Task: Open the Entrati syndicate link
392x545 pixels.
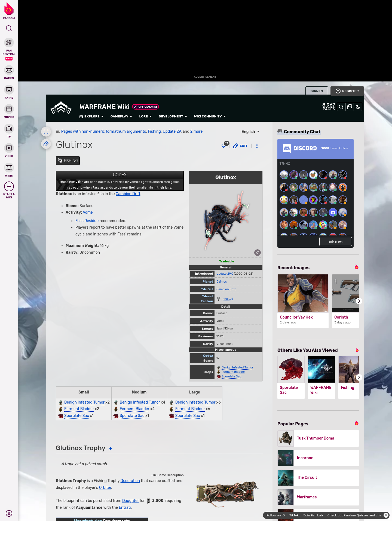Action: 125,507
